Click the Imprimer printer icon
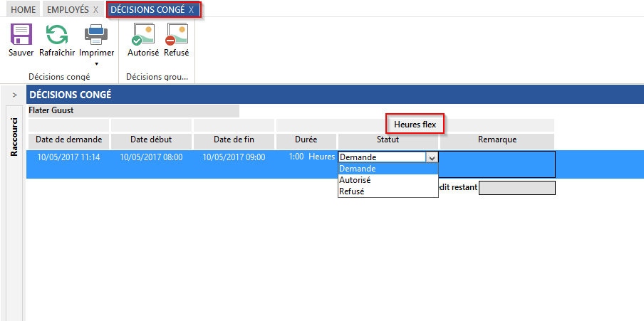644x321 pixels. (96, 35)
